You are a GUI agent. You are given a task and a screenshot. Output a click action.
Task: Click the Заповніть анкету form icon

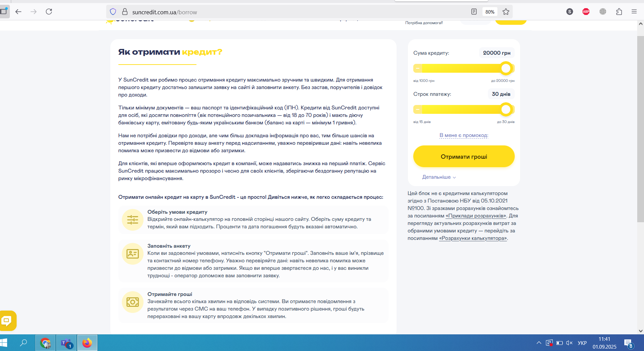point(133,254)
